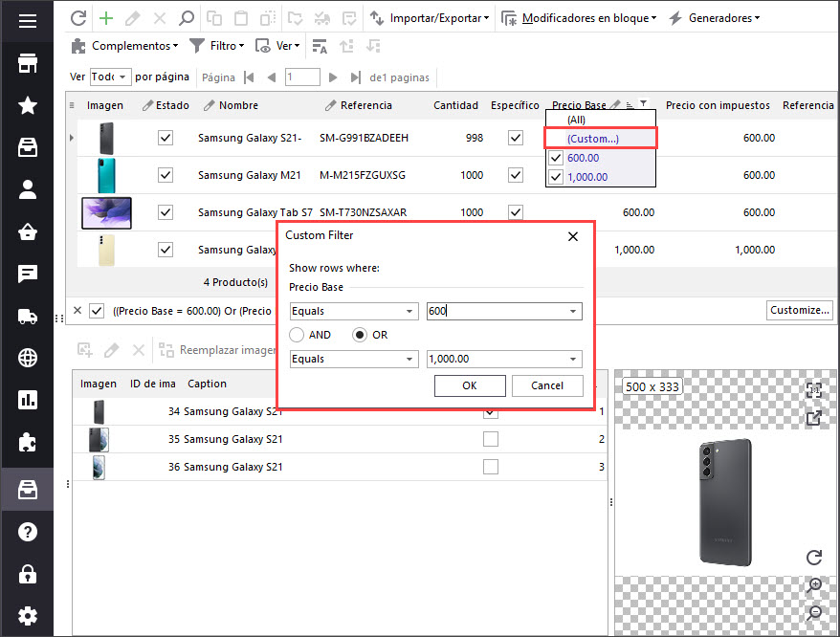Click the store icon in the sidebar

click(x=28, y=63)
